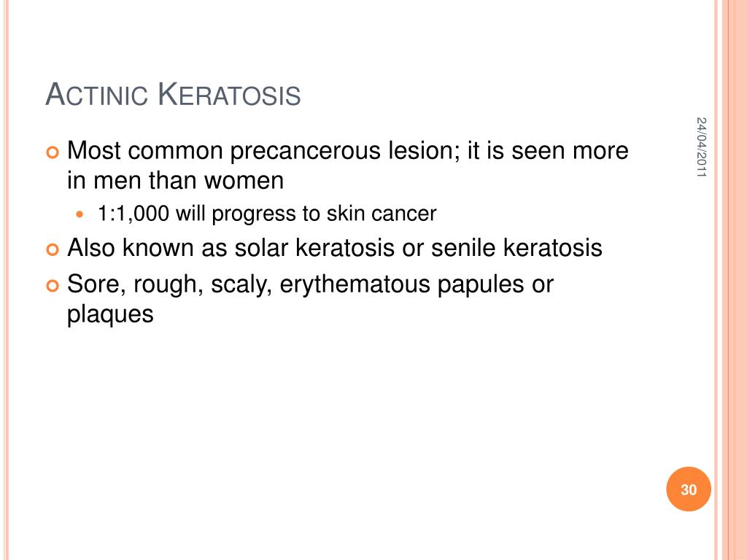This screenshot has height=560, width=747.
Task: Click the first orange ring bullet icon
Action: coord(53,152)
